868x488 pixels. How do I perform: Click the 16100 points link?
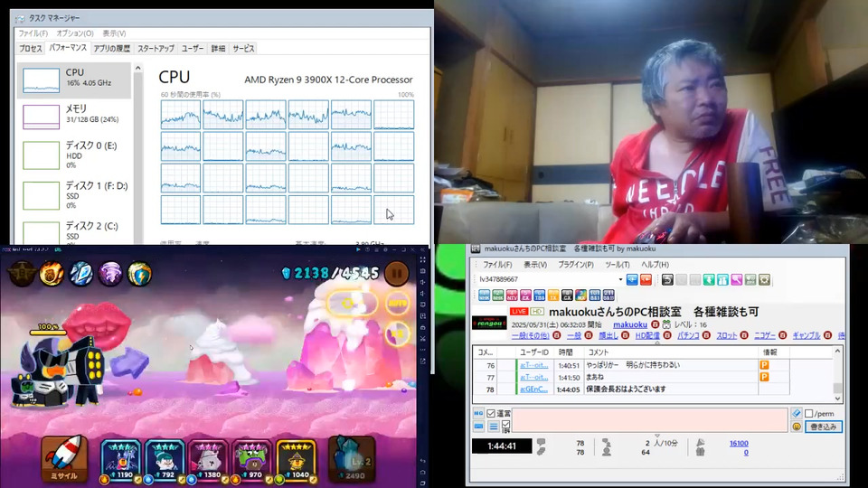pos(739,443)
